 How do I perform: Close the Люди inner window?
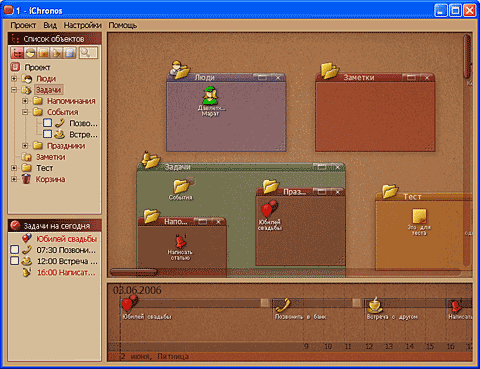click(278, 77)
